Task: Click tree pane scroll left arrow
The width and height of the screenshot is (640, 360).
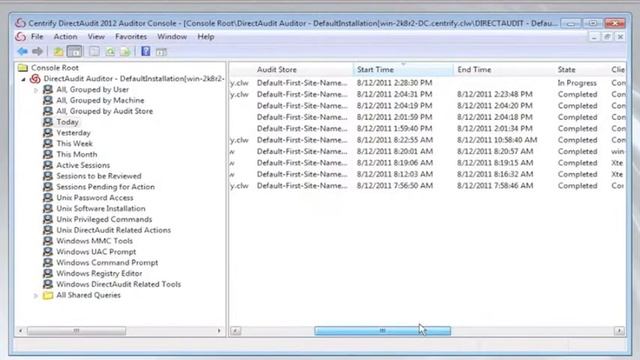Action: [20, 331]
